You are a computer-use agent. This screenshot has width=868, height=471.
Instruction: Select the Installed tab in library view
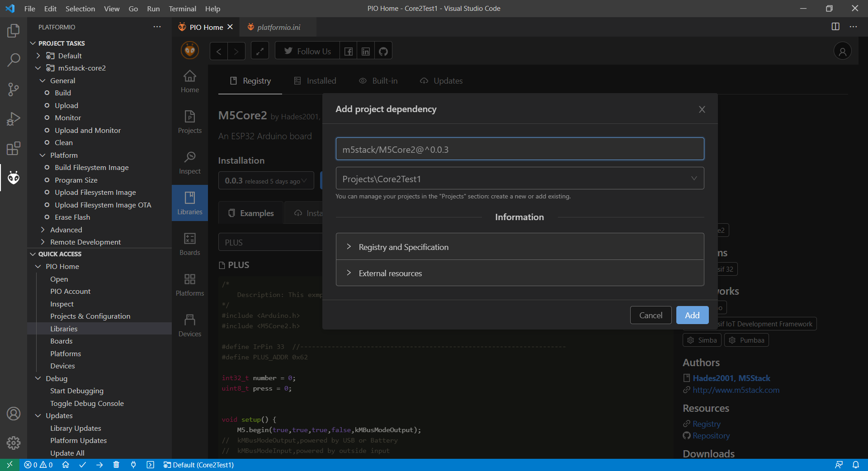pos(321,80)
